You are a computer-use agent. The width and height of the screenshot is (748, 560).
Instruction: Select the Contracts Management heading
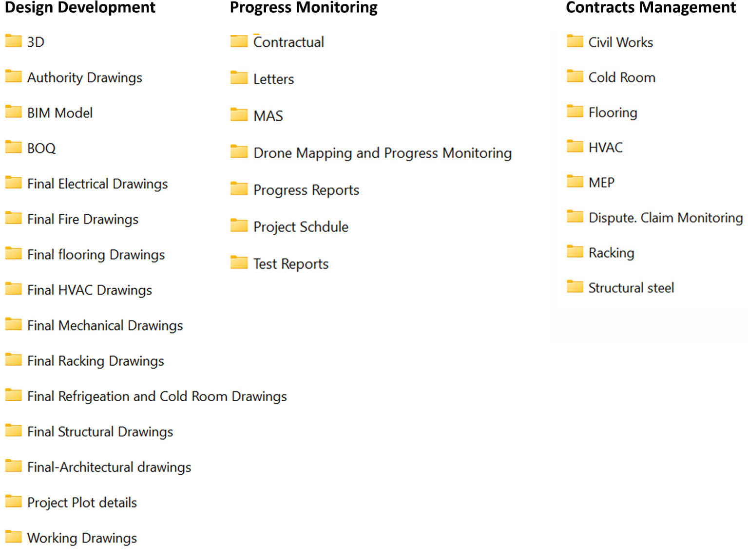point(651,7)
